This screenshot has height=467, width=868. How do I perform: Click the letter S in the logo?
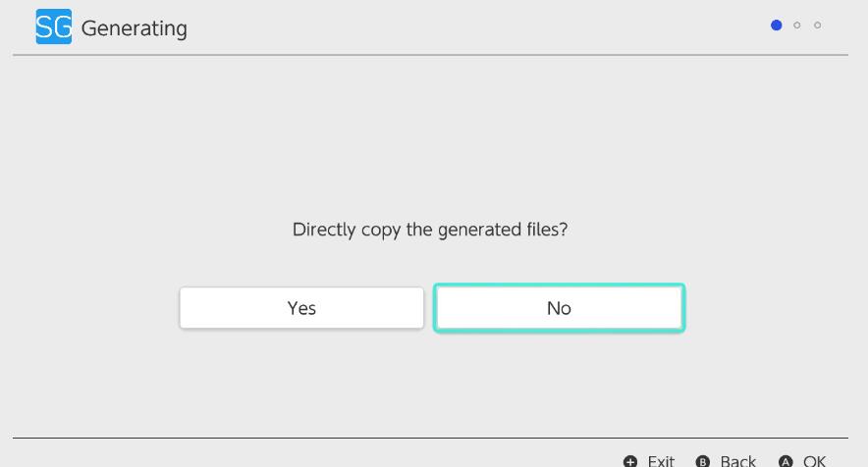(x=44, y=27)
